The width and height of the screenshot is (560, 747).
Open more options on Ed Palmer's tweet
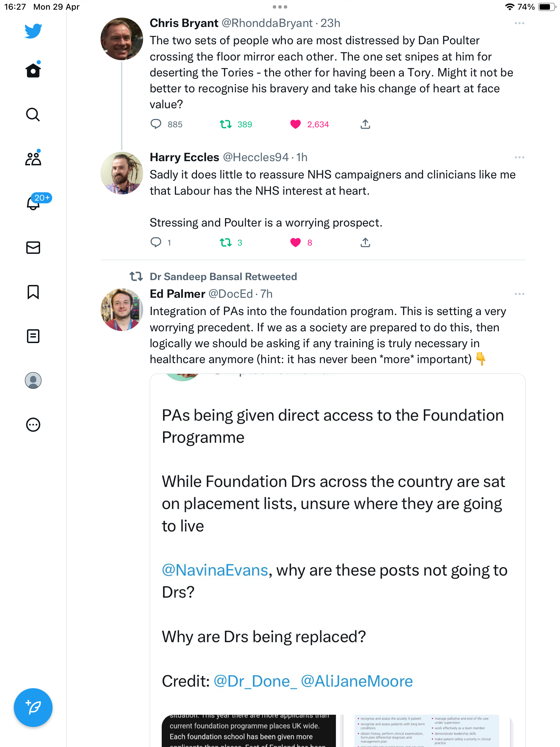pos(520,294)
